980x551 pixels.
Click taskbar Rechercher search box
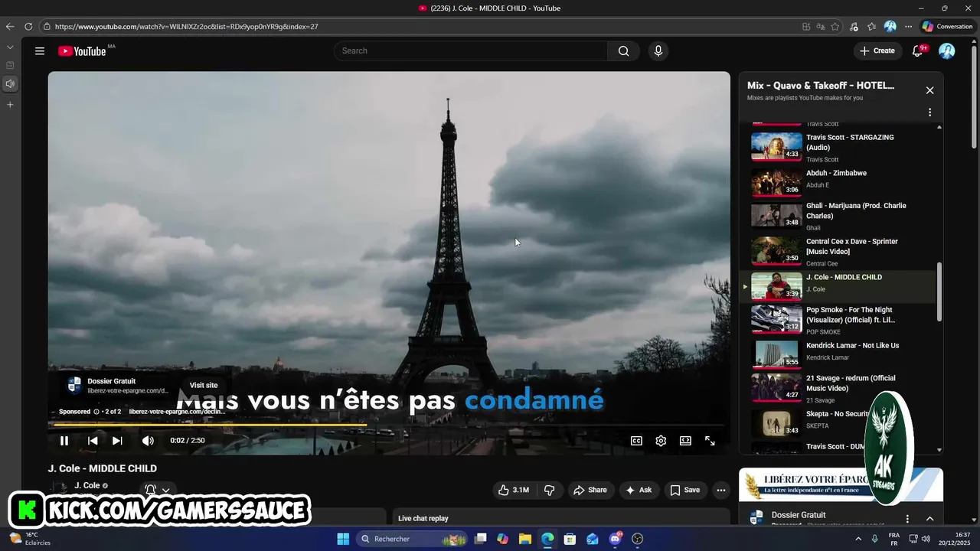tap(413, 539)
